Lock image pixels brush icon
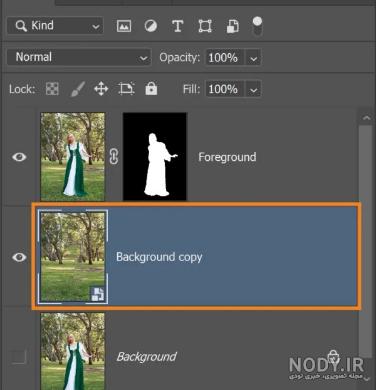Viewport: 376px width, 390px height. [78, 89]
